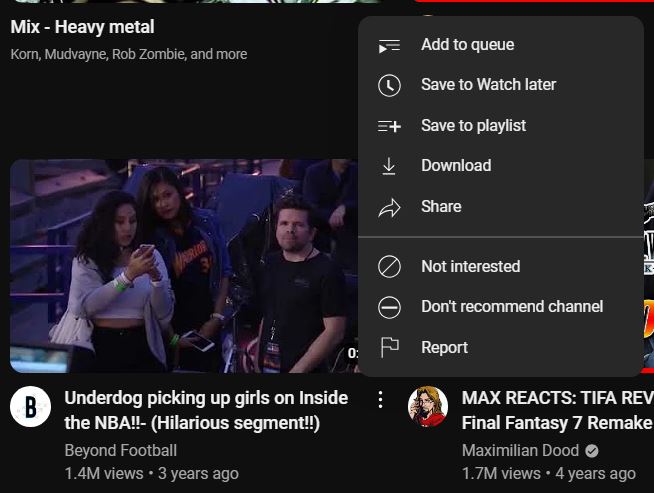The image size is (654, 493).
Task: Click the Save to playlist icon
Action: coord(389,126)
